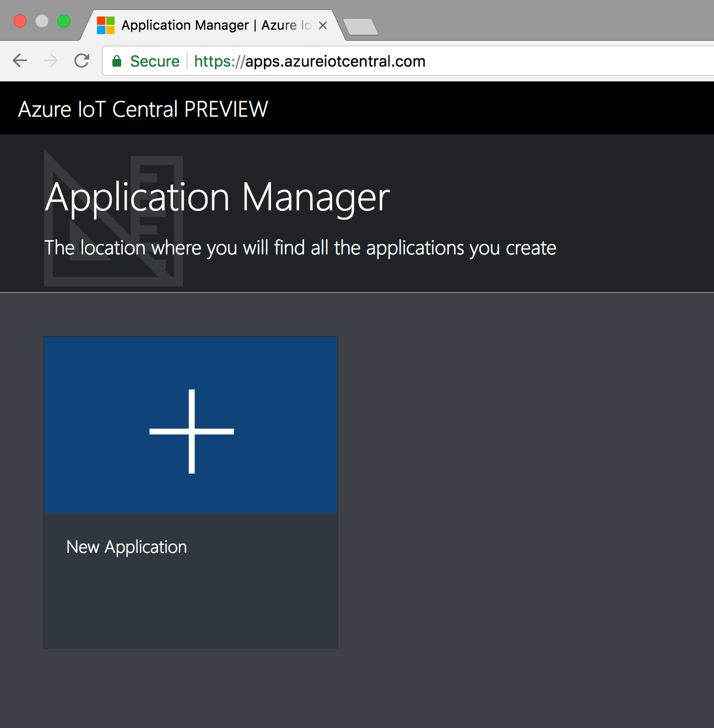Click the browser forward arrow
714x728 pixels.
point(51,61)
